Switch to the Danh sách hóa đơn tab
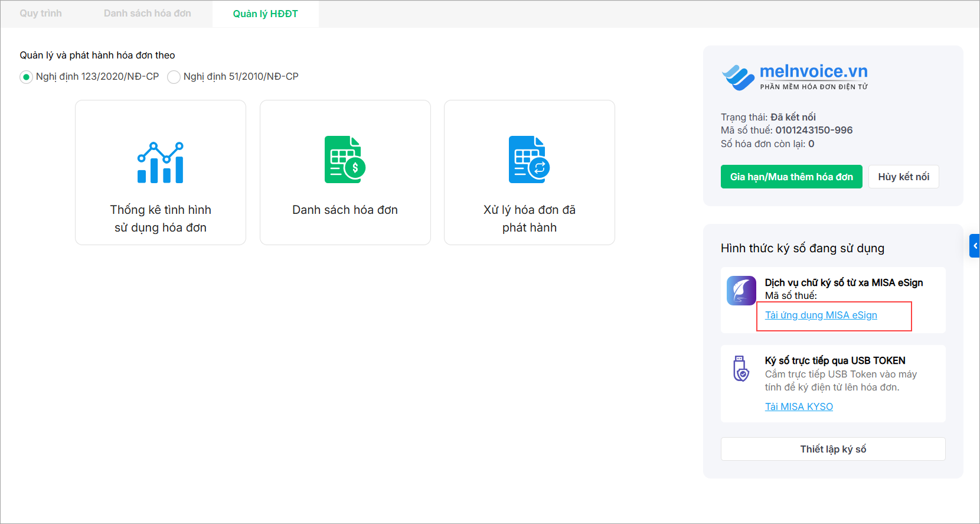 click(x=148, y=14)
